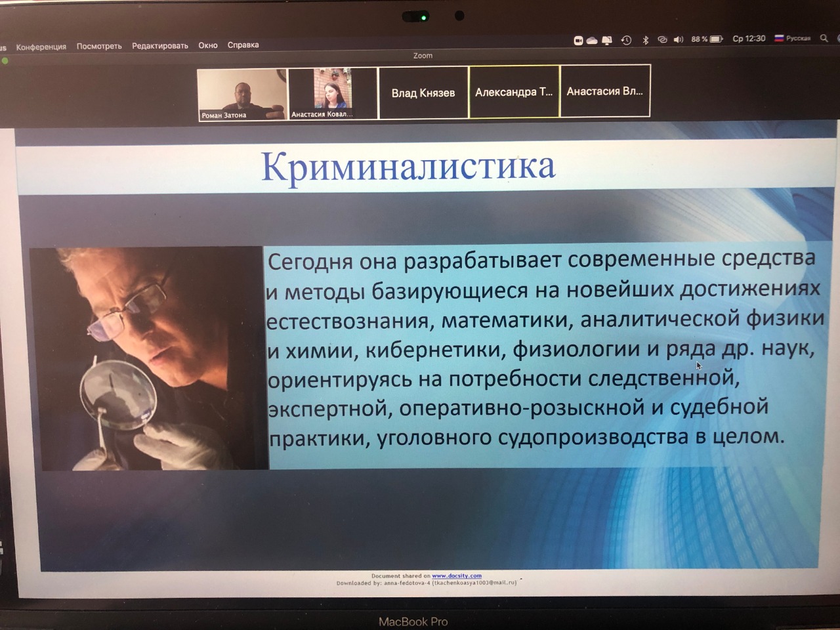This screenshot has width=840, height=630.
Task: Click the linked-rings menu bar icon
Action: click(x=662, y=39)
